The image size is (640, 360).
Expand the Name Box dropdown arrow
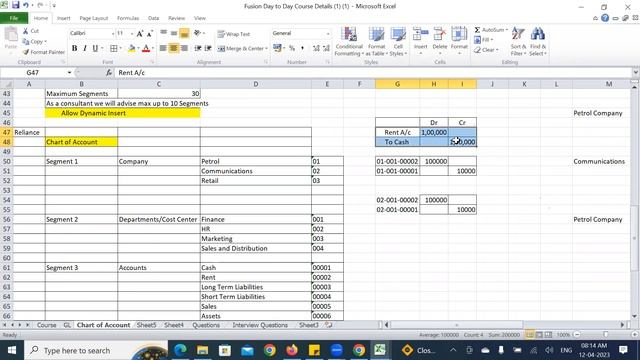pos(69,73)
